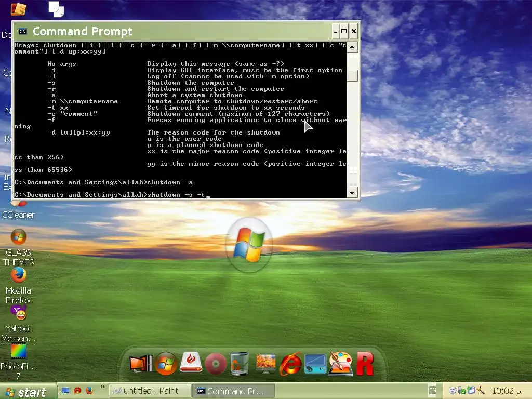
Task: Click the Command Prompt scrollbar up arrow
Action: click(352, 47)
